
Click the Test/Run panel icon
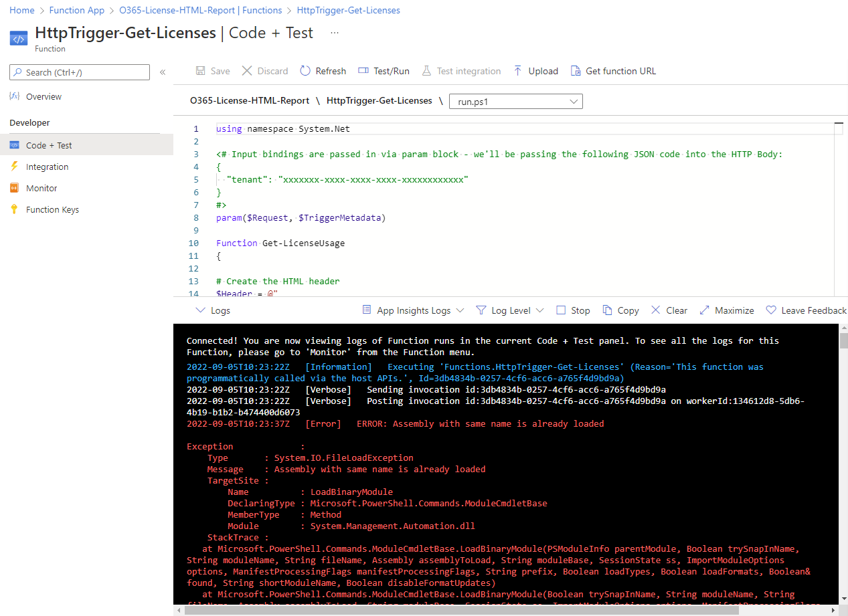coord(363,71)
